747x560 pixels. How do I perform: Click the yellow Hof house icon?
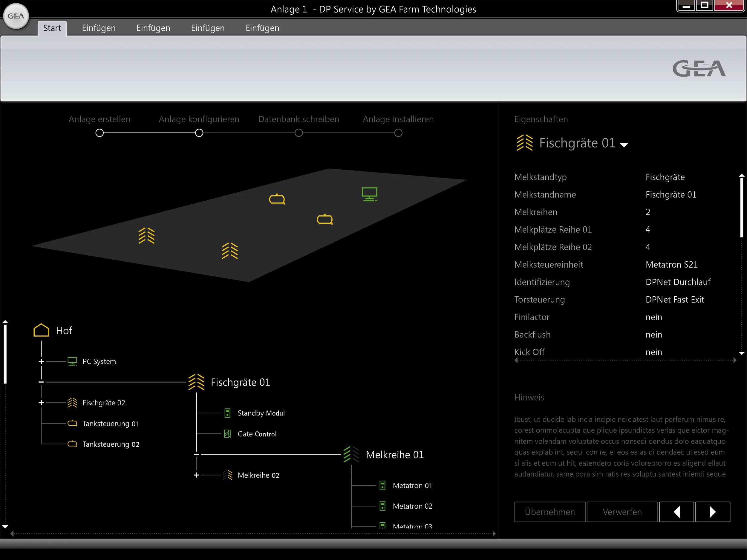coord(41,330)
